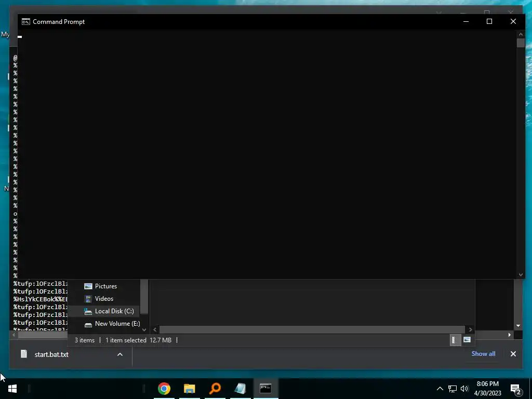The height and width of the screenshot is (399, 532).
Task: Open the Windows Start menu
Action: (x=12, y=389)
